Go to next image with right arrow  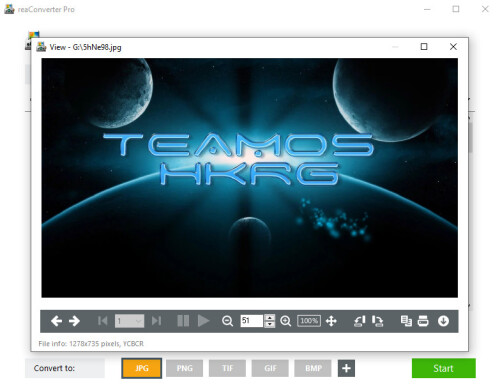coord(74,321)
